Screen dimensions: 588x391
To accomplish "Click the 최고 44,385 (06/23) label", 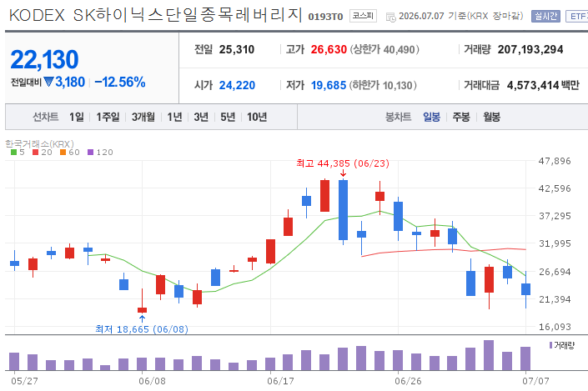I will pyautogui.click(x=343, y=163).
